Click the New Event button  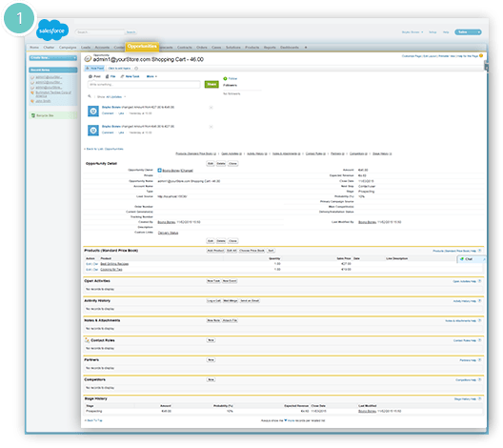(x=230, y=281)
